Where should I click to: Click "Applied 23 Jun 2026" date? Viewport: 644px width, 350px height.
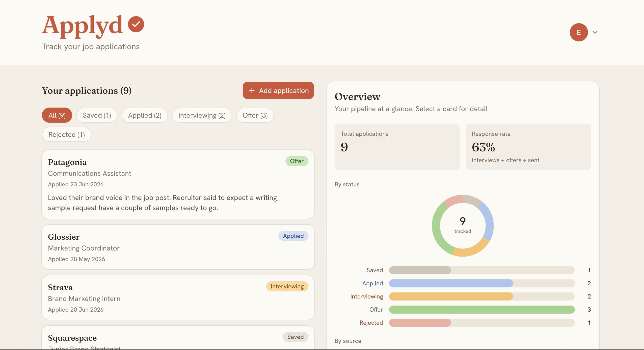[76, 184]
